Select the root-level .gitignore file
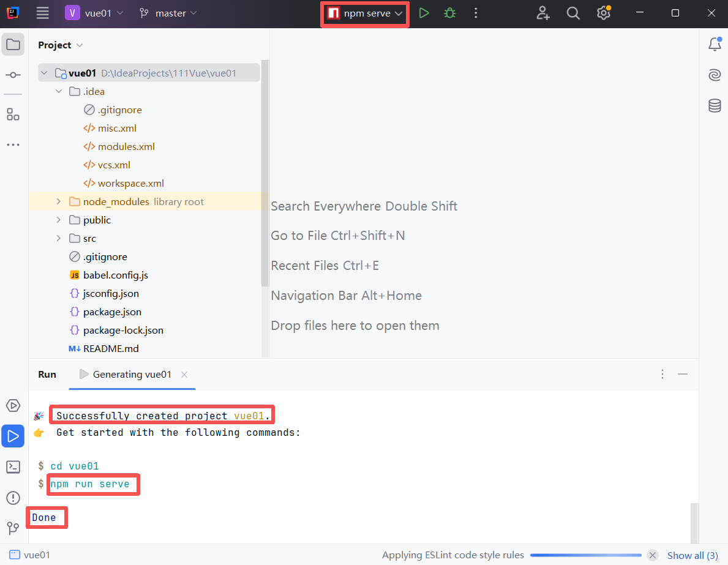Viewport: 728px width, 565px height. click(98, 256)
